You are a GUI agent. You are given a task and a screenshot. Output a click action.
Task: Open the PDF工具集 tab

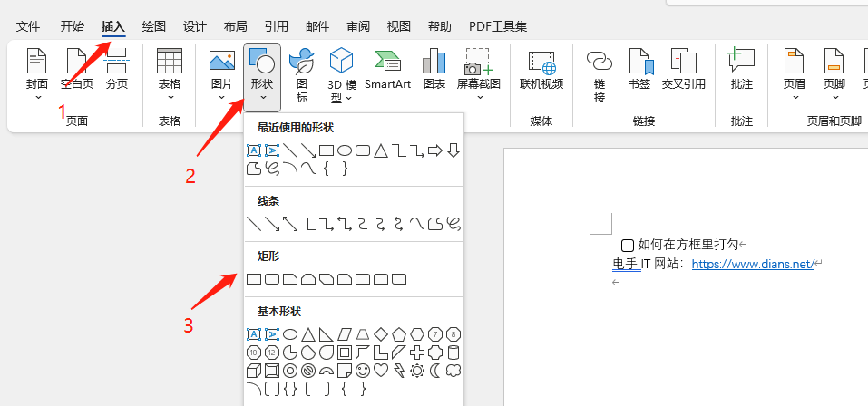[x=498, y=26]
